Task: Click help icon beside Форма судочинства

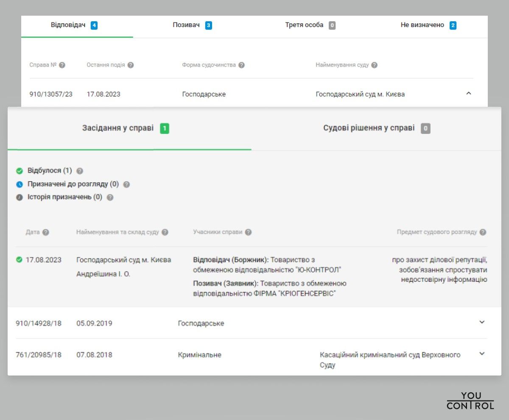Action: [x=241, y=65]
